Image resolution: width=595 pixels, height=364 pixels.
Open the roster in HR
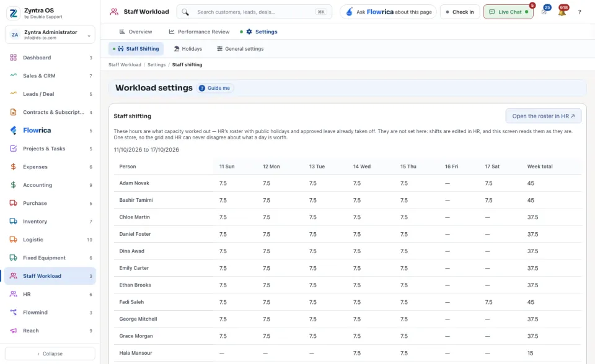pyautogui.click(x=544, y=116)
